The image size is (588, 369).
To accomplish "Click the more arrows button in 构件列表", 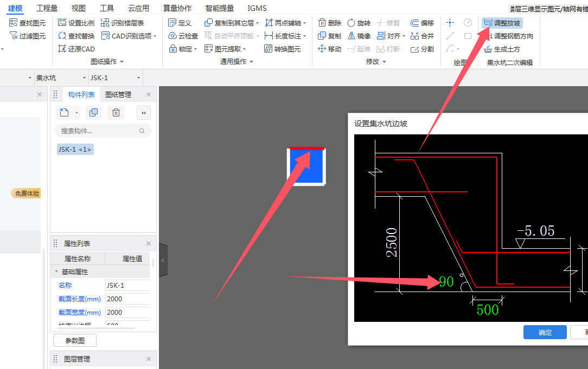I will [x=144, y=113].
